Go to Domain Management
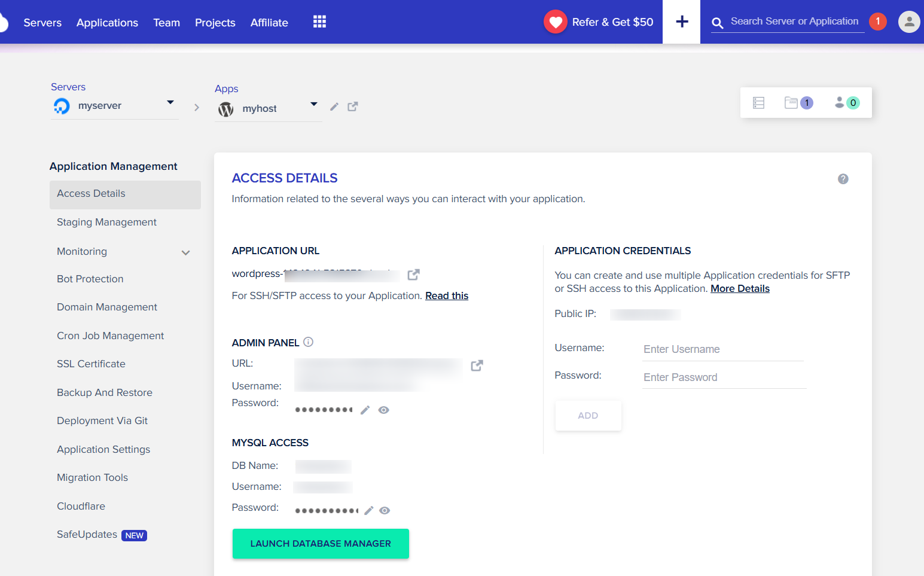Screen dimensions: 924x576 pos(107,307)
